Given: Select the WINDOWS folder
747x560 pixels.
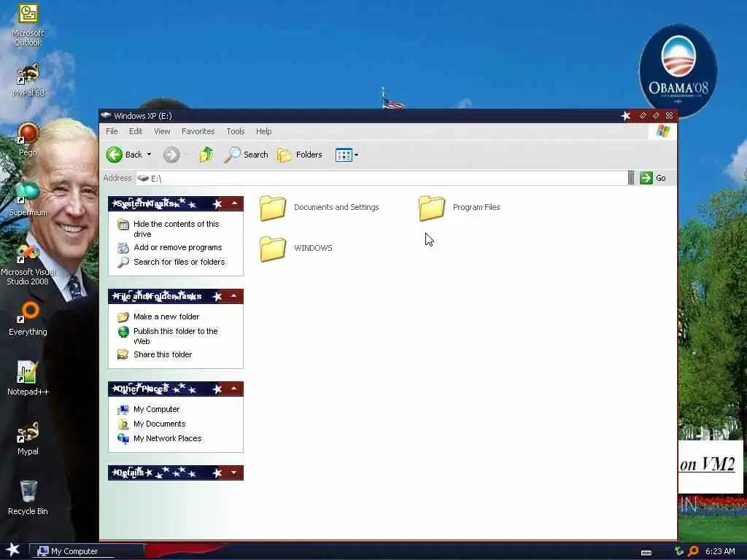Looking at the screenshot, I should point(296,248).
